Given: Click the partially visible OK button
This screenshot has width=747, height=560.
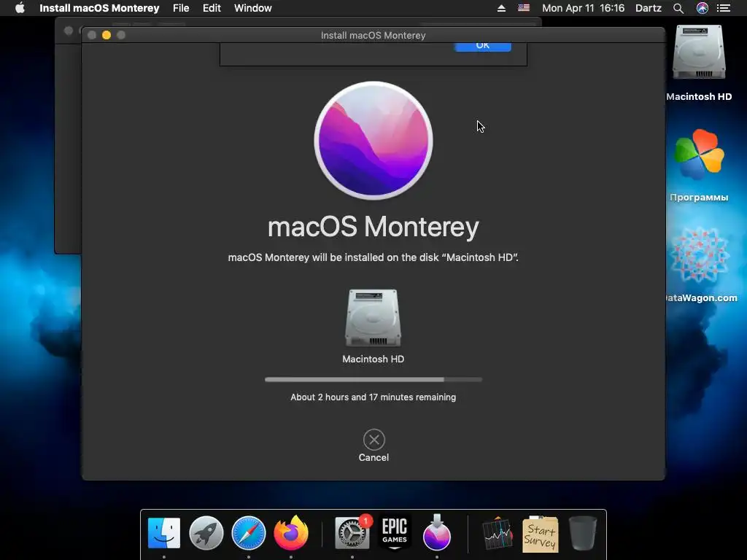Looking at the screenshot, I should click(x=483, y=47).
